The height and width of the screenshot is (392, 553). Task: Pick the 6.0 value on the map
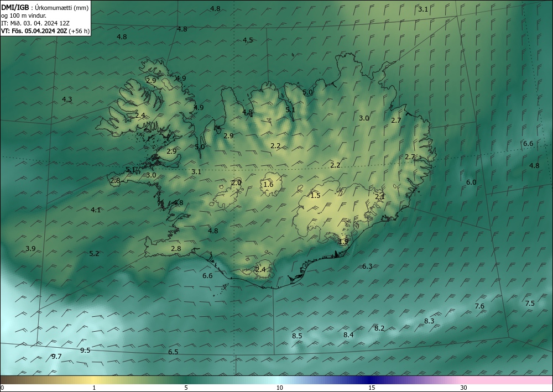[471, 182]
